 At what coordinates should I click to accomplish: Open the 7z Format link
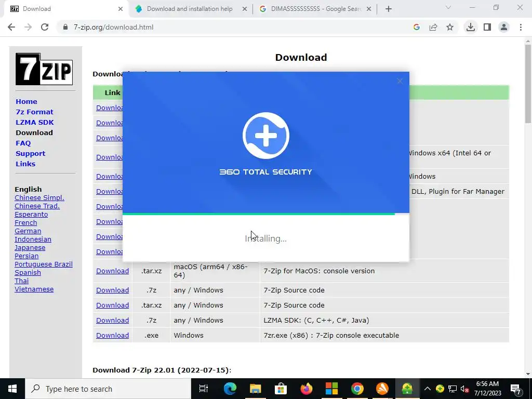[34, 112]
